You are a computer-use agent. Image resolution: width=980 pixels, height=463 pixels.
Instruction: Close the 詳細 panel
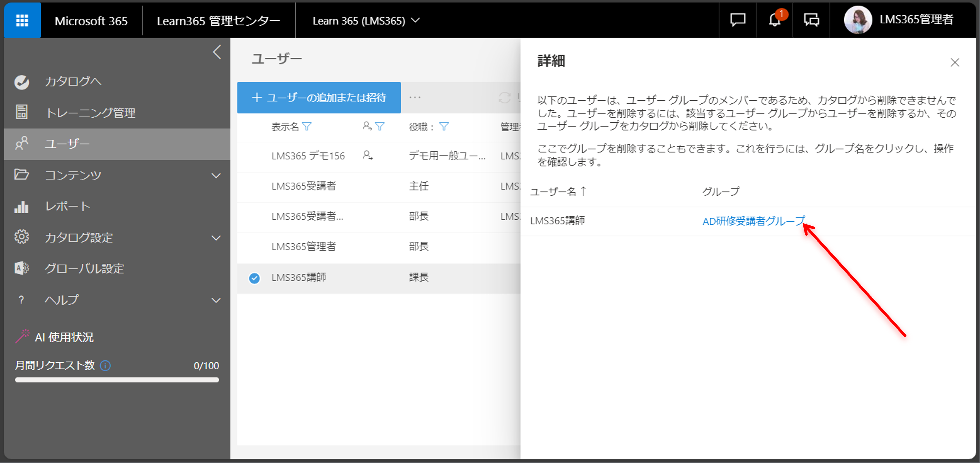click(x=954, y=62)
